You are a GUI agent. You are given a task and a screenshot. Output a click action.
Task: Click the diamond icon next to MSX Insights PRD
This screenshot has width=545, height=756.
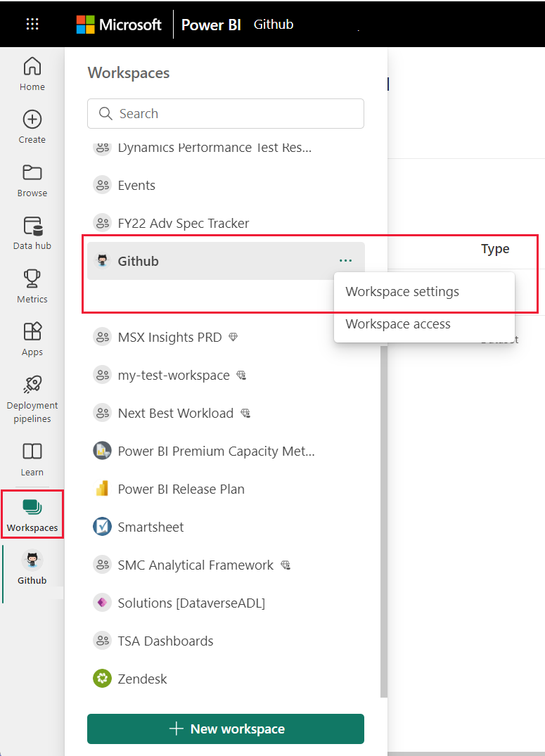(x=233, y=337)
